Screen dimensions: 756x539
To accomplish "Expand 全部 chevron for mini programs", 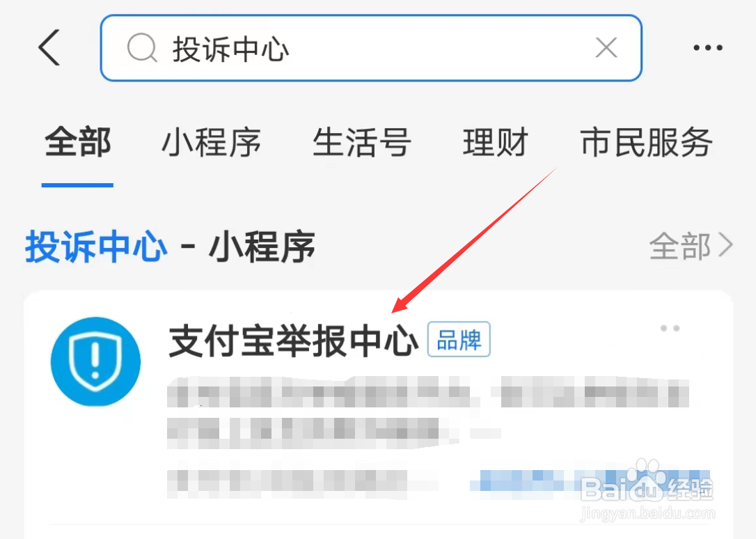I will point(725,246).
